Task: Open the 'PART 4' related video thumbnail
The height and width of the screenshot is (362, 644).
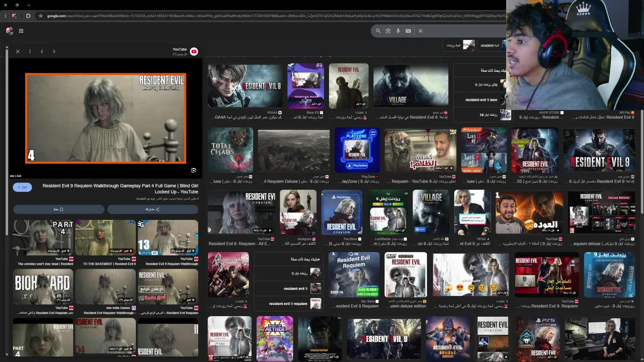Action: [x=43, y=237]
